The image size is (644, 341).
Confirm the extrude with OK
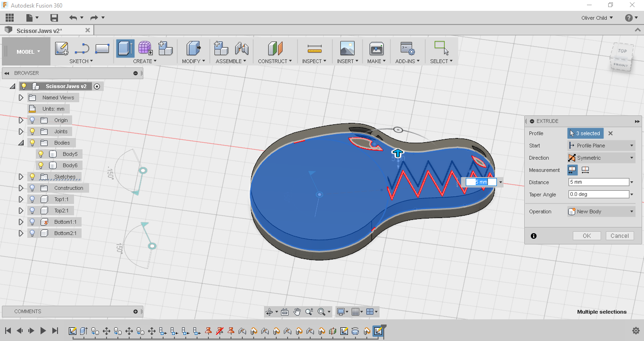click(x=586, y=236)
